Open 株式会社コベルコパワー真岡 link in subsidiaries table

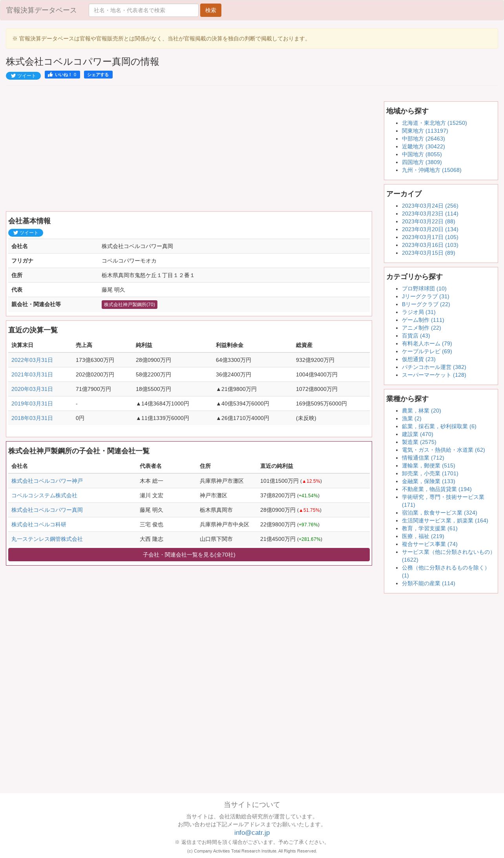47,510
